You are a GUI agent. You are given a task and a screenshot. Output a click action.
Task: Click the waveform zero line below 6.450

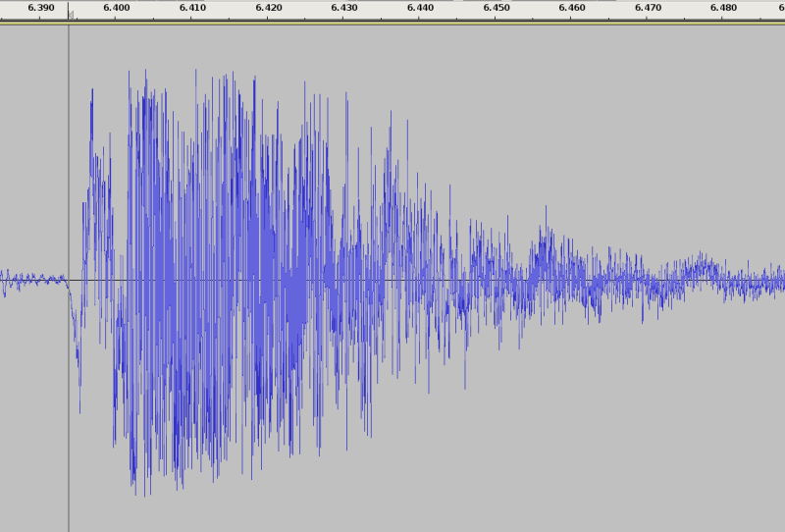(496, 280)
